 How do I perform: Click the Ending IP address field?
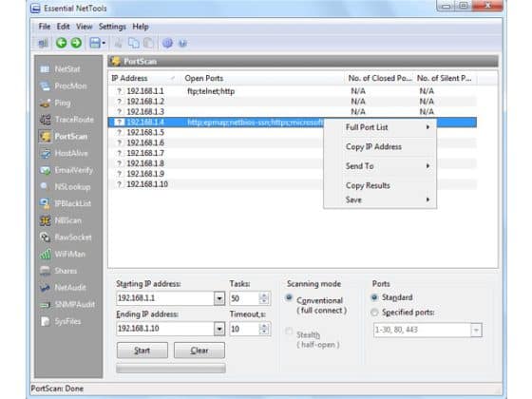165,329
